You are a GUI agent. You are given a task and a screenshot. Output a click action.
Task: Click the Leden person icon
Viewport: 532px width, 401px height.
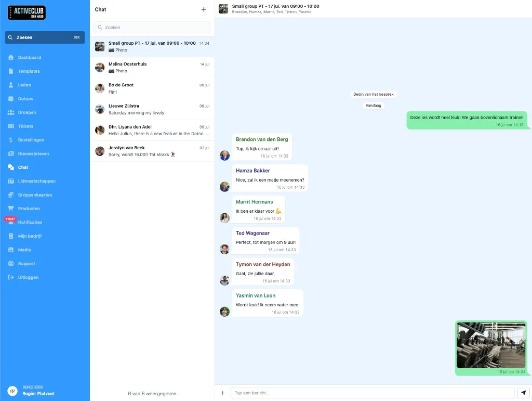11,85
